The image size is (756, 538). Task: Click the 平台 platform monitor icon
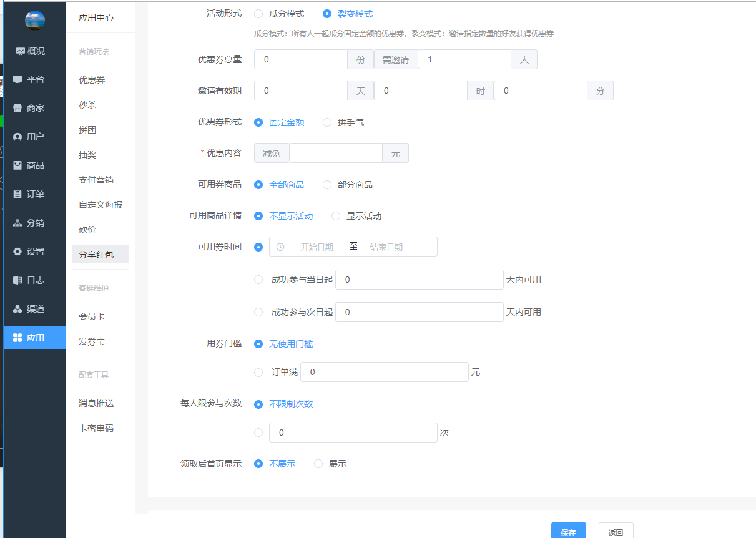click(x=17, y=80)
